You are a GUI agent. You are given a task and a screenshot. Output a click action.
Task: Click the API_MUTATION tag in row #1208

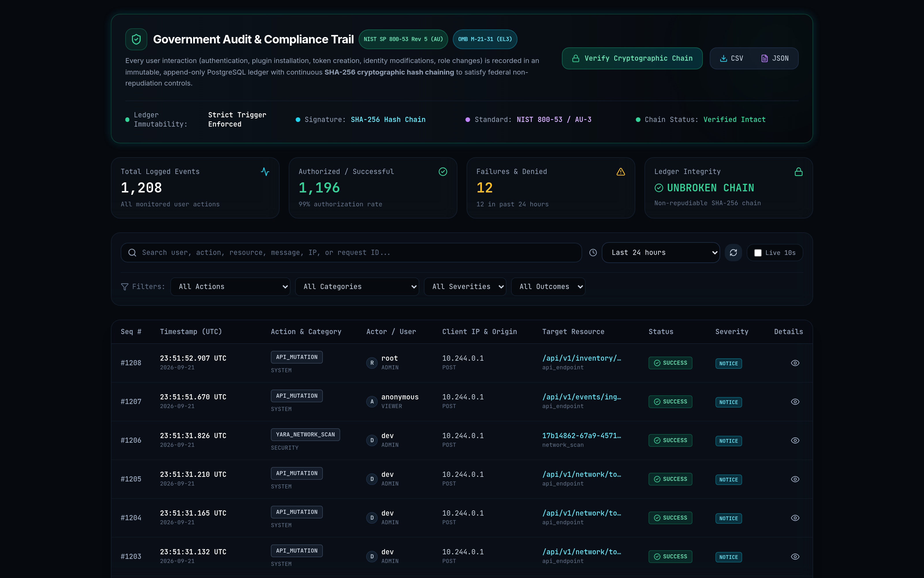click(297, 357)
